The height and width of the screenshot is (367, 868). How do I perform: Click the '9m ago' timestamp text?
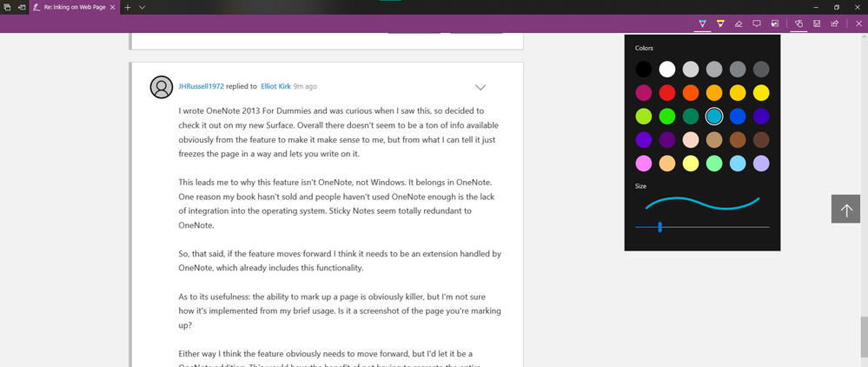tap(305, 86)
